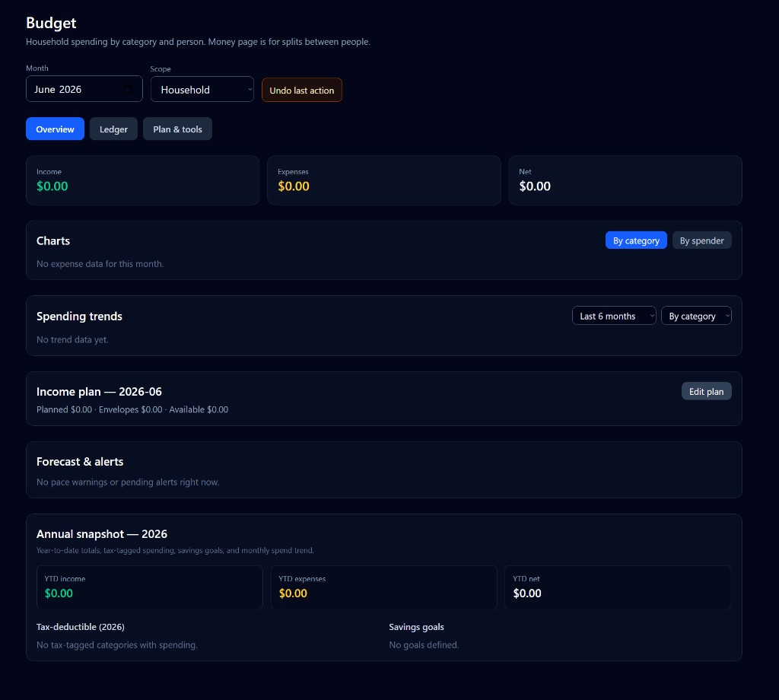Show Charts By category

click(x=636, y=240)
